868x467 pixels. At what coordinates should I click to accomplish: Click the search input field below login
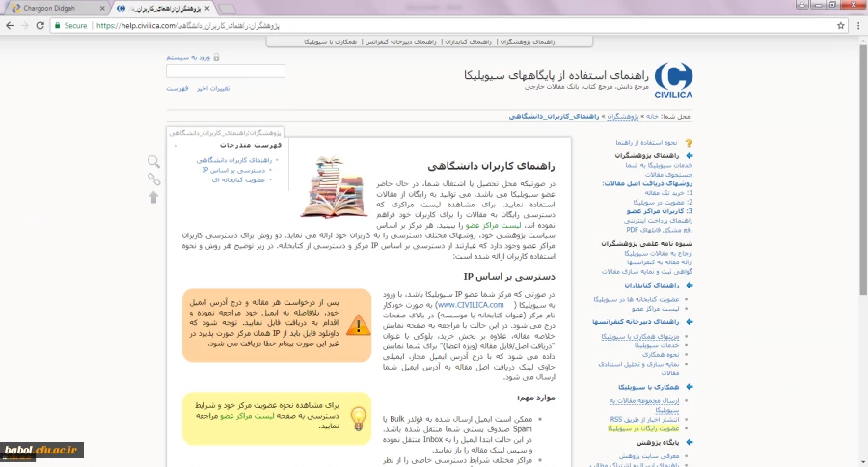click(225, 71)
